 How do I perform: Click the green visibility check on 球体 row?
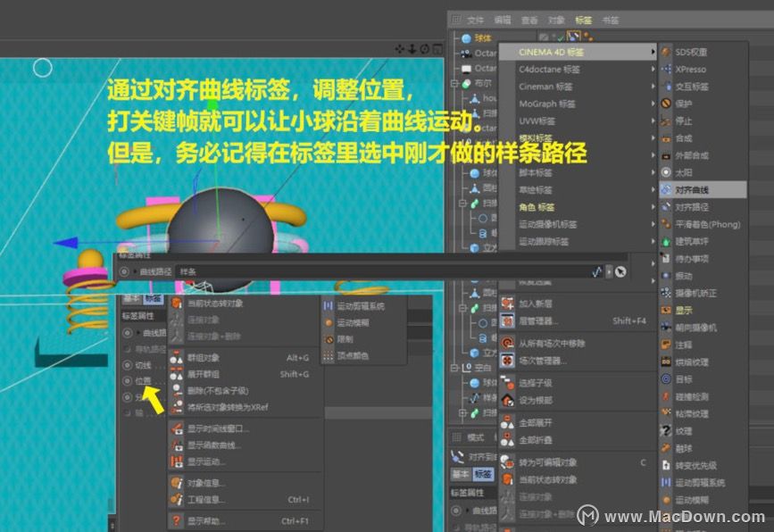point(561,37)
